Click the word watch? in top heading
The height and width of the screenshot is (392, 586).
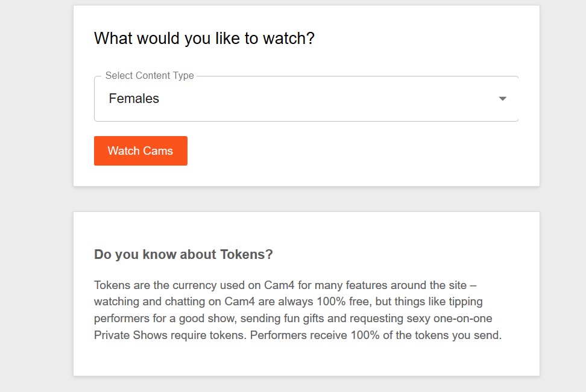(x=289, y=39)
